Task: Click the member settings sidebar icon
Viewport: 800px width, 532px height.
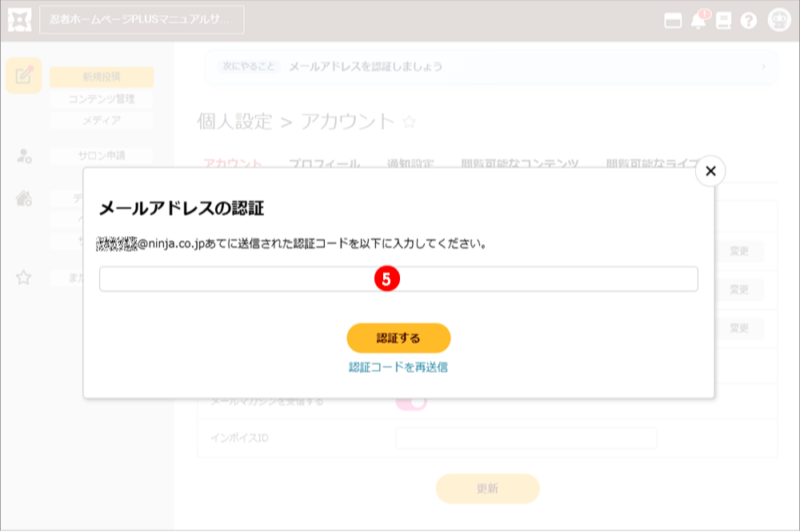Action: pos(23,155)
